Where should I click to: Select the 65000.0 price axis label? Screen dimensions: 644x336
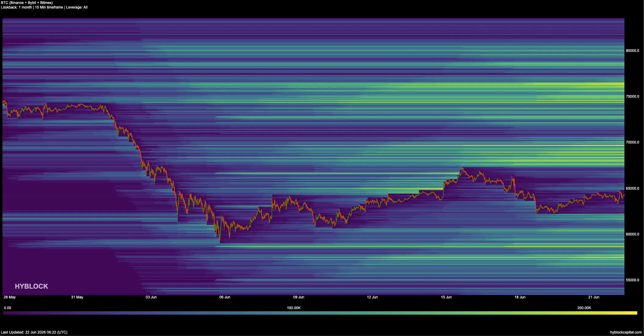tap(632, 188)
